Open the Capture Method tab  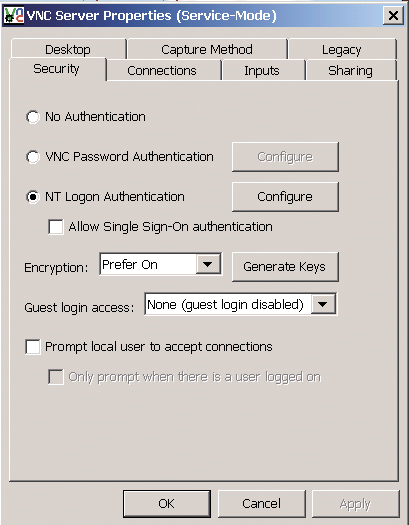[207, 50]
